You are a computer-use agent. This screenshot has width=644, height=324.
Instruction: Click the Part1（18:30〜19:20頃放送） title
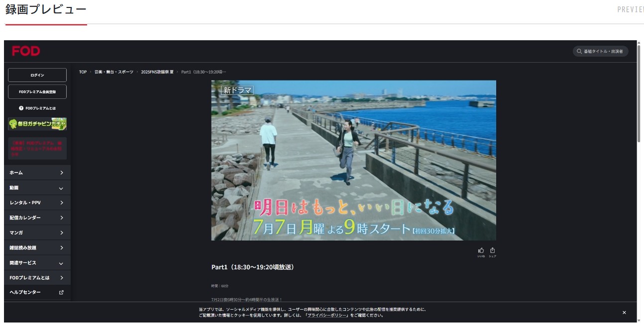pyautogui.click(x=253, y=267)
